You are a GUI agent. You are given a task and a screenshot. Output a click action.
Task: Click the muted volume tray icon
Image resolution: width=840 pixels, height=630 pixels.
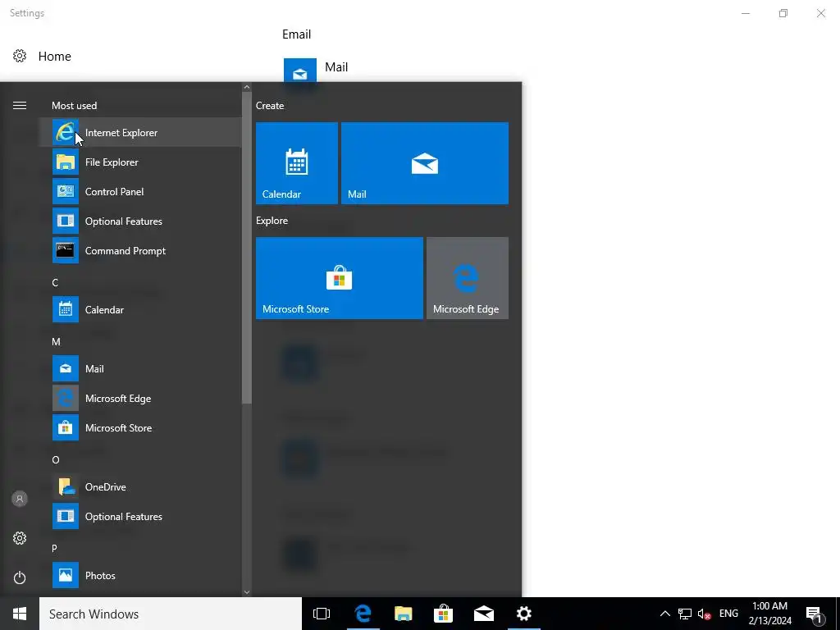(704, 614)
